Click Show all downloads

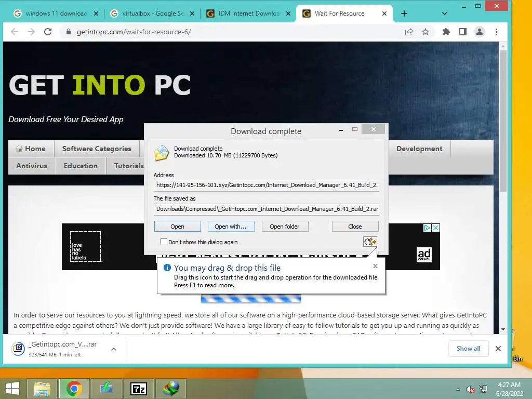coord(468,349)
